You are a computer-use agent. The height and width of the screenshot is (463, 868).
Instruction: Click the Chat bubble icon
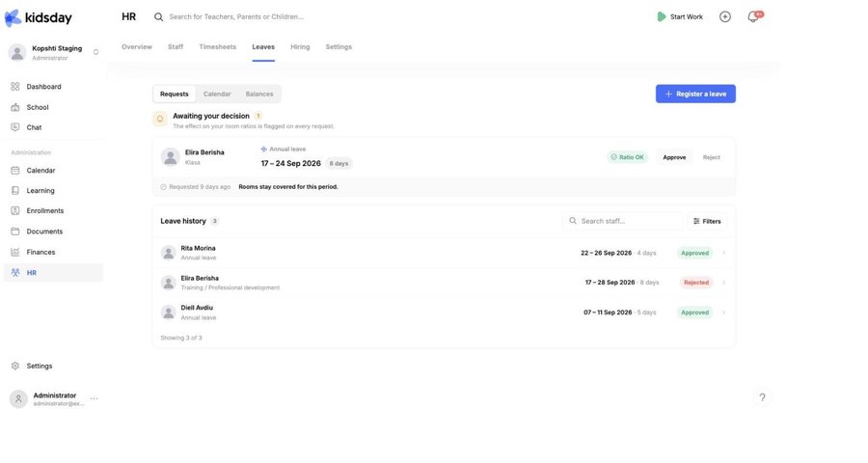click(x=14, y=126)
